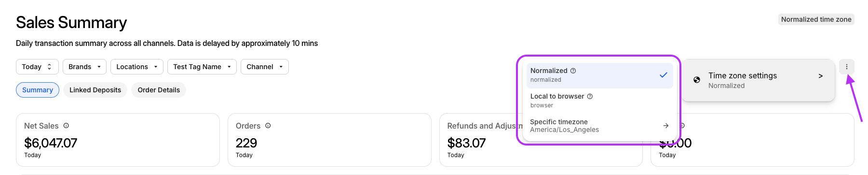Select the Normalized time zone option
Image resolution: width=868 pixels, height=175 pixels.
[x=599, y=75]
